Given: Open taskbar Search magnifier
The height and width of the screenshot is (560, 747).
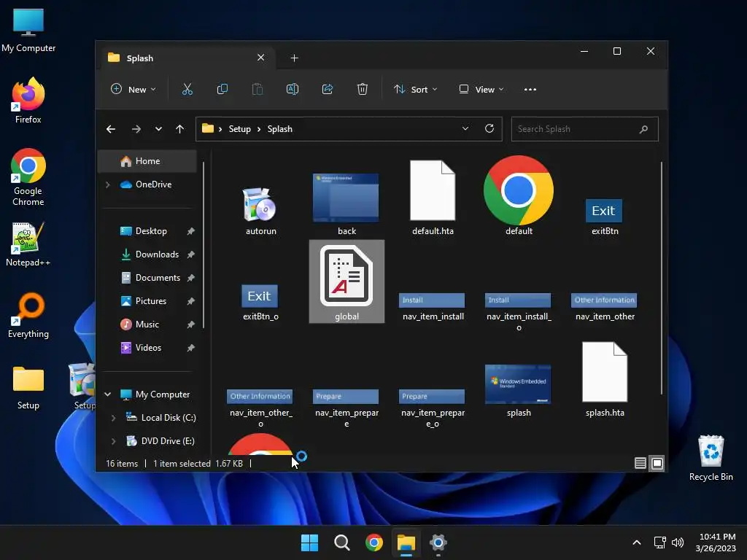Looking at the screenshot, I should point(342,542).
